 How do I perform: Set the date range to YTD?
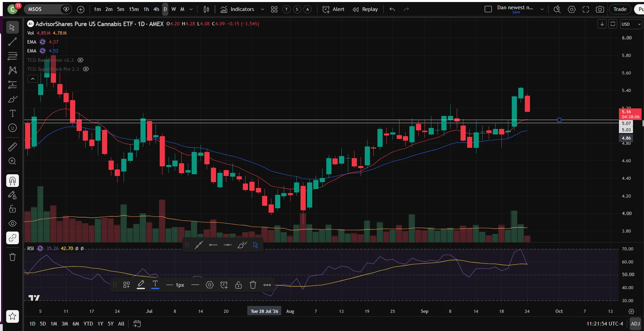click(x=88, y=324)
